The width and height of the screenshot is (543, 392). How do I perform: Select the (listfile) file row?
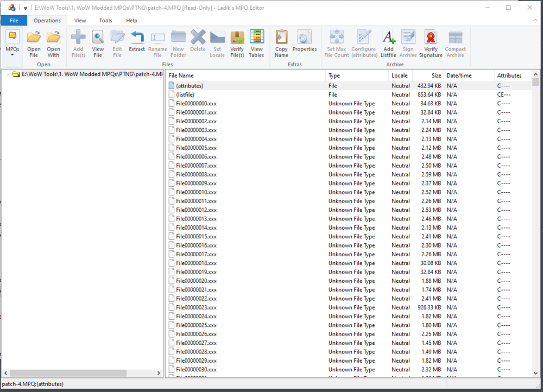(349, 94)
